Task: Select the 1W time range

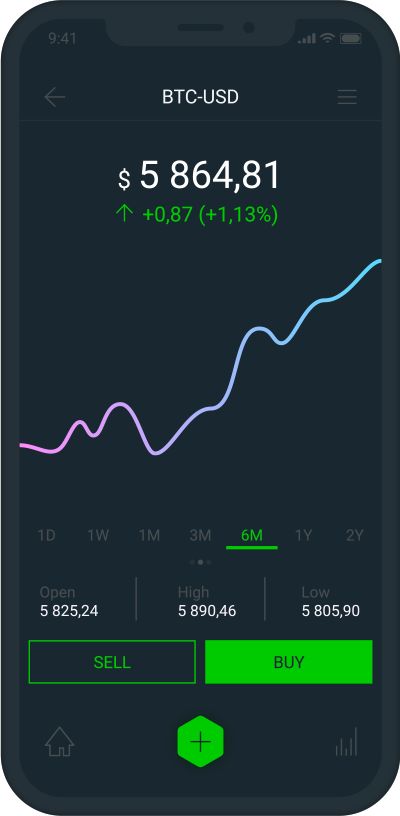Action: (97, 536)
